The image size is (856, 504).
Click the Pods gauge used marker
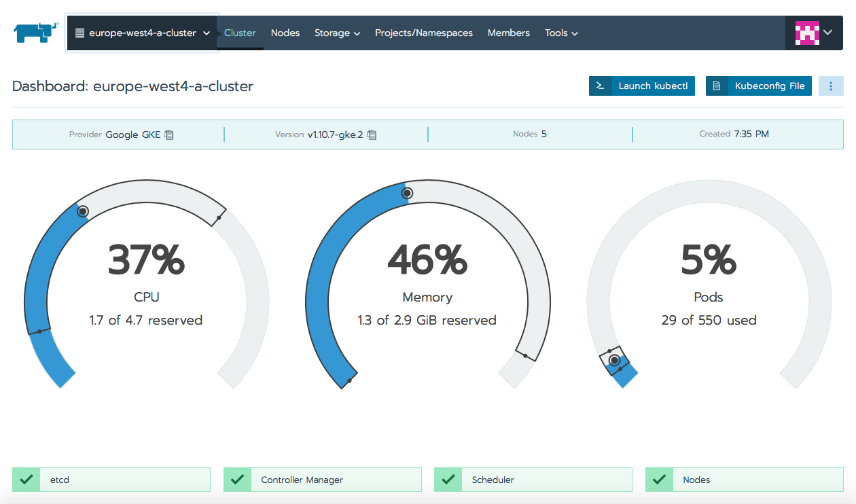click(x=615, y=360)
